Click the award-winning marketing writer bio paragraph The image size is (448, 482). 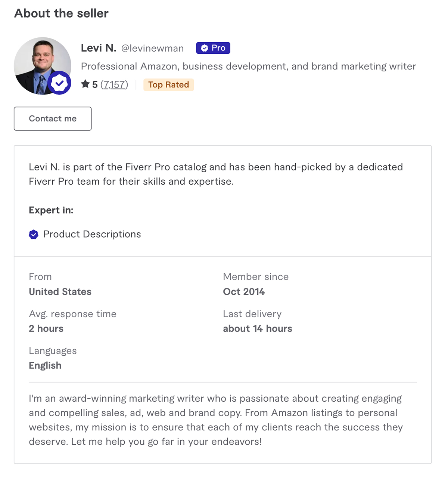point(216,420)
